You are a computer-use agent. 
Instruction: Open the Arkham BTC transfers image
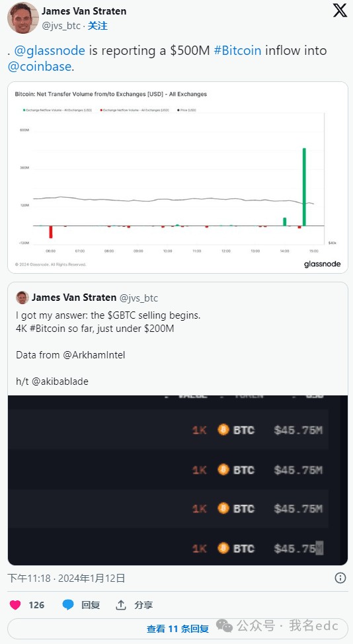[x=178, y=480]
